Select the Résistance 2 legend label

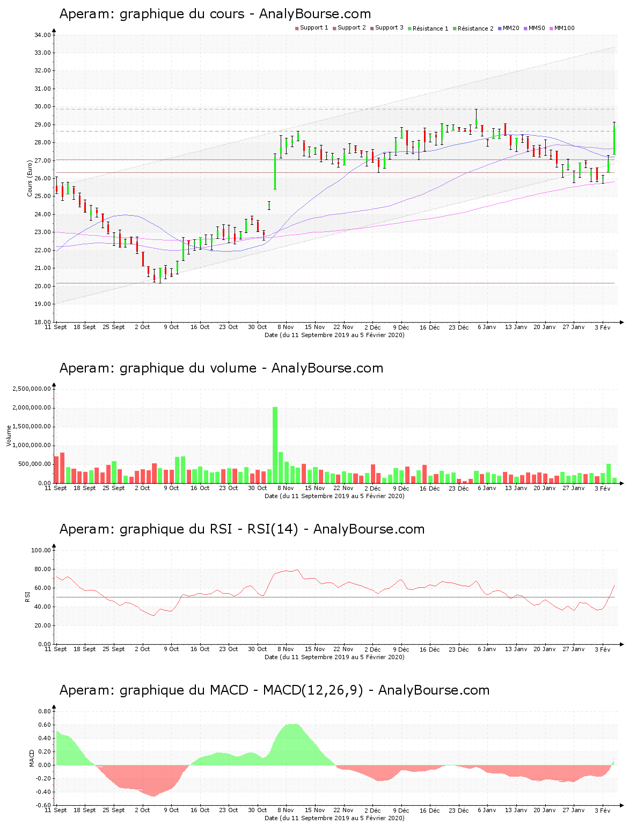click(x=475, y=28)
